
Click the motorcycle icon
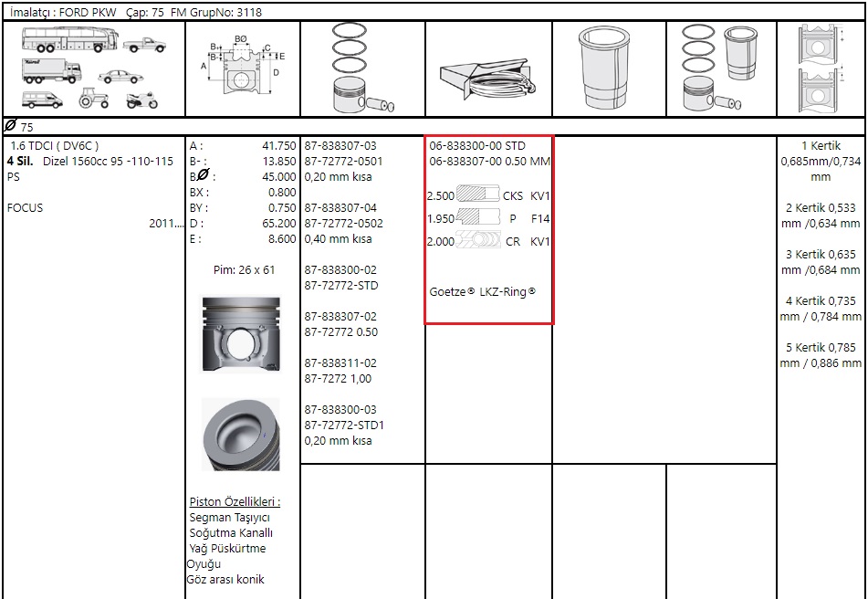click(x=142, y=100)
